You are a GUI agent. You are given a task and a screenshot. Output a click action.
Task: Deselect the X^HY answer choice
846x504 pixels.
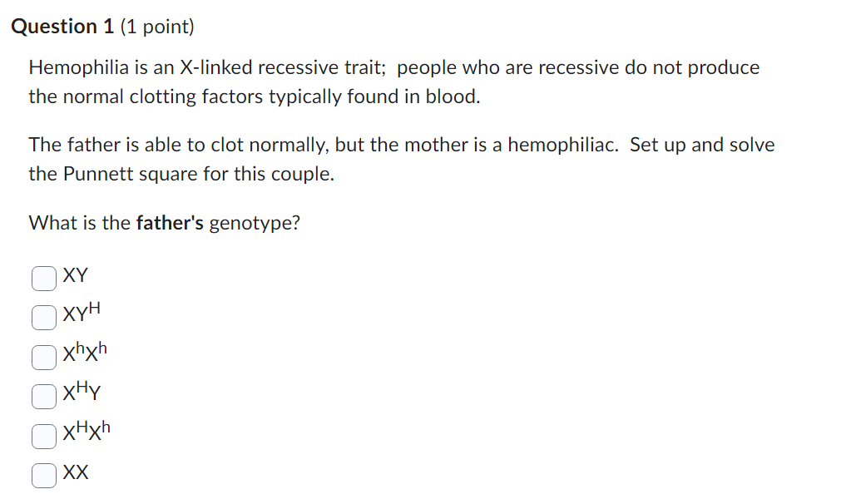coord(44,396)
